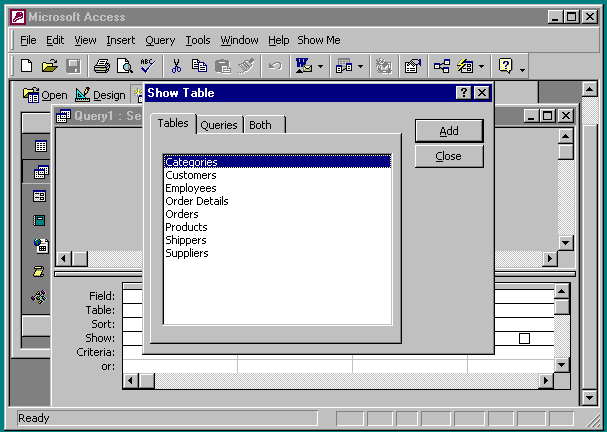Click Open in the database window toolbar

coord(45,95)
